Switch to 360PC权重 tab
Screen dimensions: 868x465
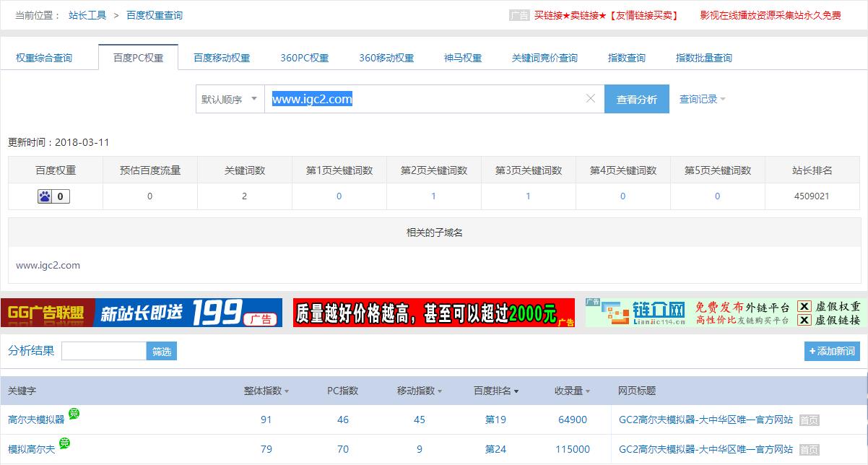[x=304, y=58]
